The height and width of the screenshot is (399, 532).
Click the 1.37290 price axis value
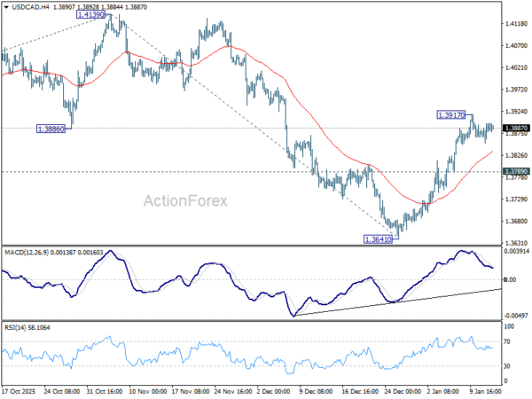tap(516, 199)
